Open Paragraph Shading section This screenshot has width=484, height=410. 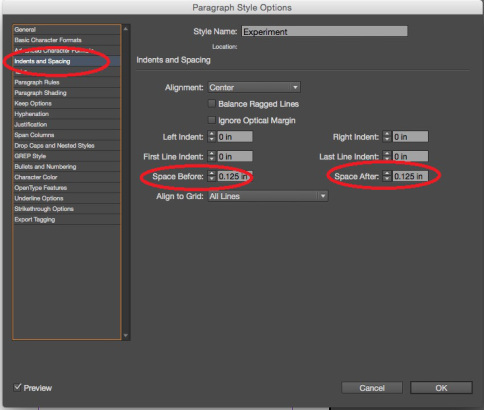click(x=67, y=93)
